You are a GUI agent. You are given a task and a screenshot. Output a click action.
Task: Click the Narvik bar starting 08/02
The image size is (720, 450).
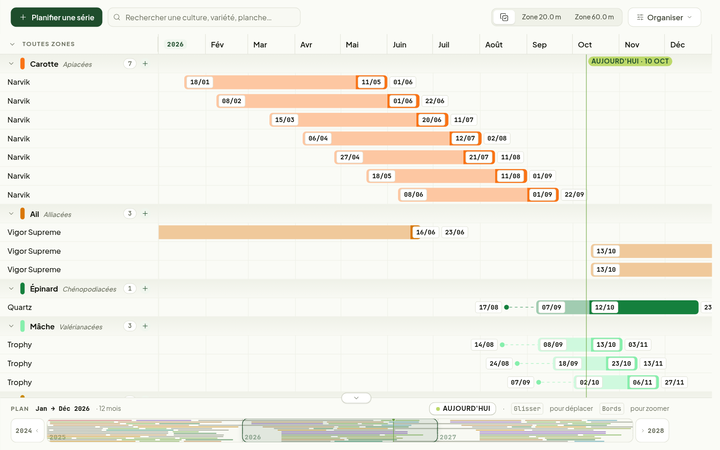[x=317, y=101]
